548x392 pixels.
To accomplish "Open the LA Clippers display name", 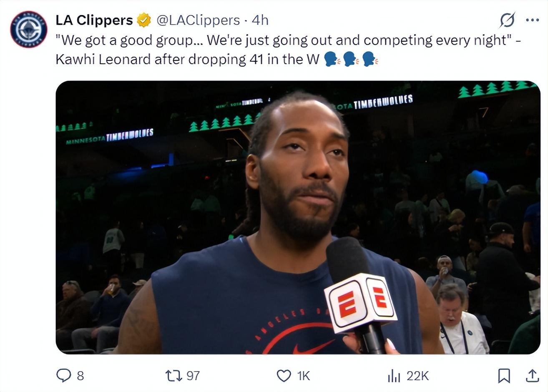I will click(94, 20).
